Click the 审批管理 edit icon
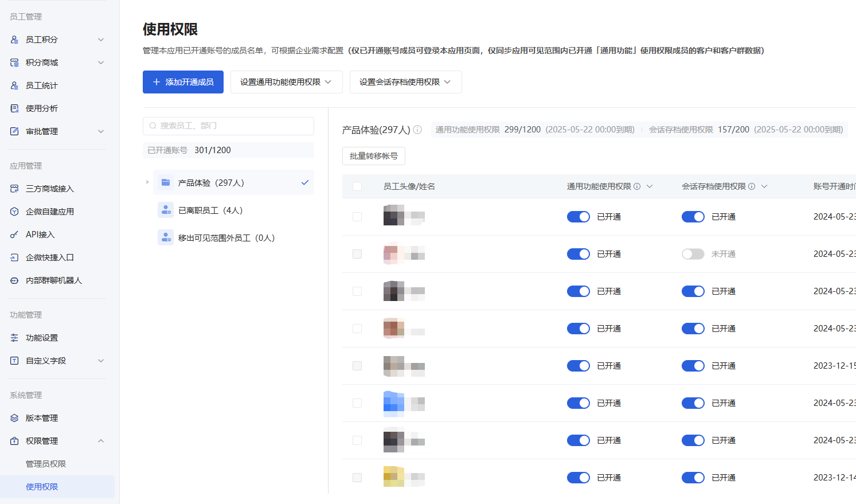This screenshot has width=856, height=504. 14,131
